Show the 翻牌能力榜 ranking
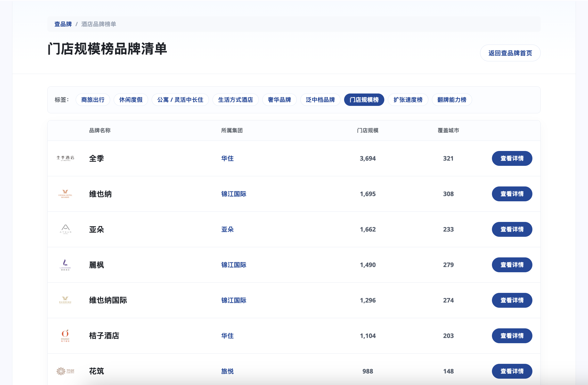Viewport: 588px width, 385px height. (452, 100)
